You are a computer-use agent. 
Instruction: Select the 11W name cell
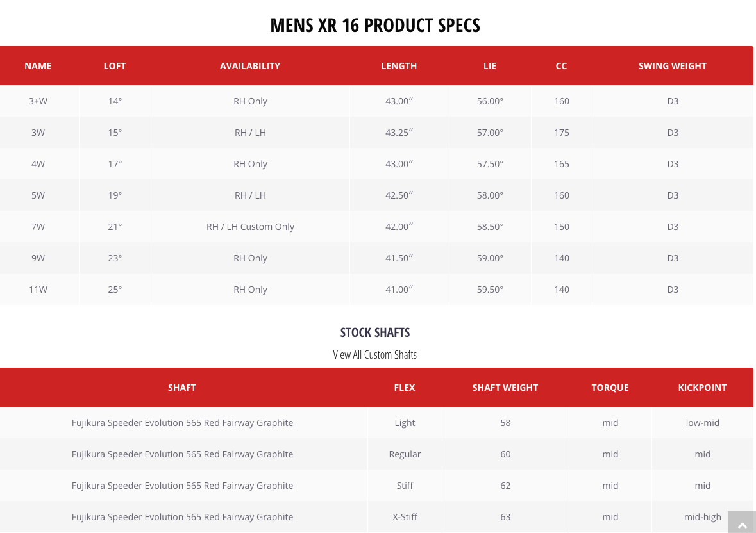pos(38,289)
